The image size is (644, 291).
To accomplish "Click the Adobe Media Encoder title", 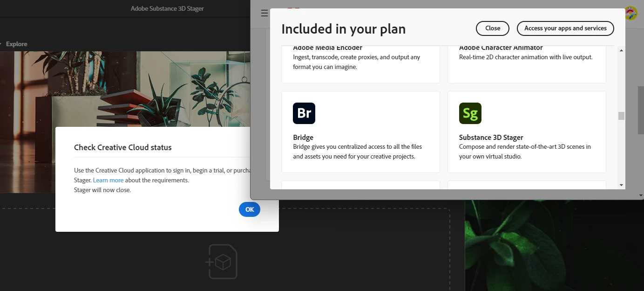I will pyautogui.click(x=328, y=48).
